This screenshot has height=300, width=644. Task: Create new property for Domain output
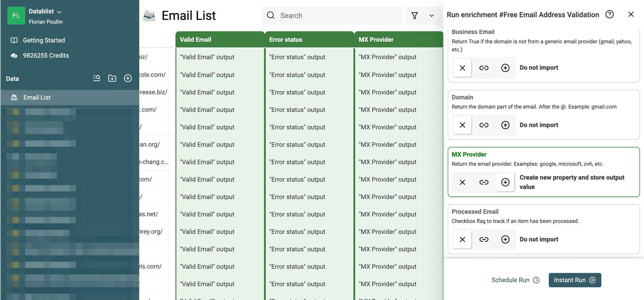pos(505,125)
